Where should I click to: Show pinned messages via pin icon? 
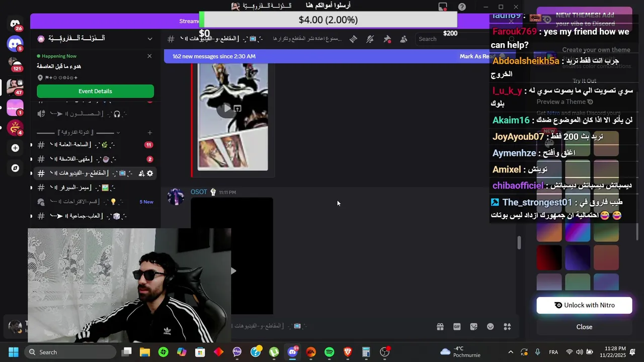pos(387,39)
